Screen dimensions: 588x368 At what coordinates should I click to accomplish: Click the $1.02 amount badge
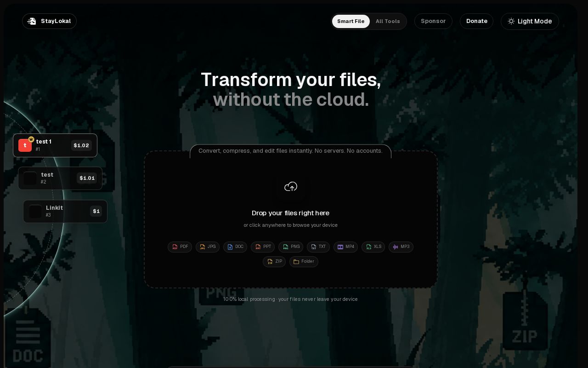coord(81,145)
